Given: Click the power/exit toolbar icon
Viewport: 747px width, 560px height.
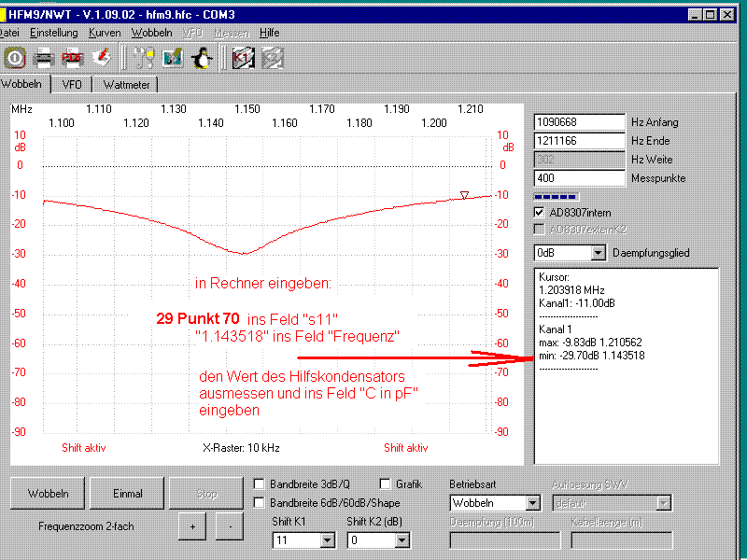Looking at the screenshot, I should click(x=15, y=58).
